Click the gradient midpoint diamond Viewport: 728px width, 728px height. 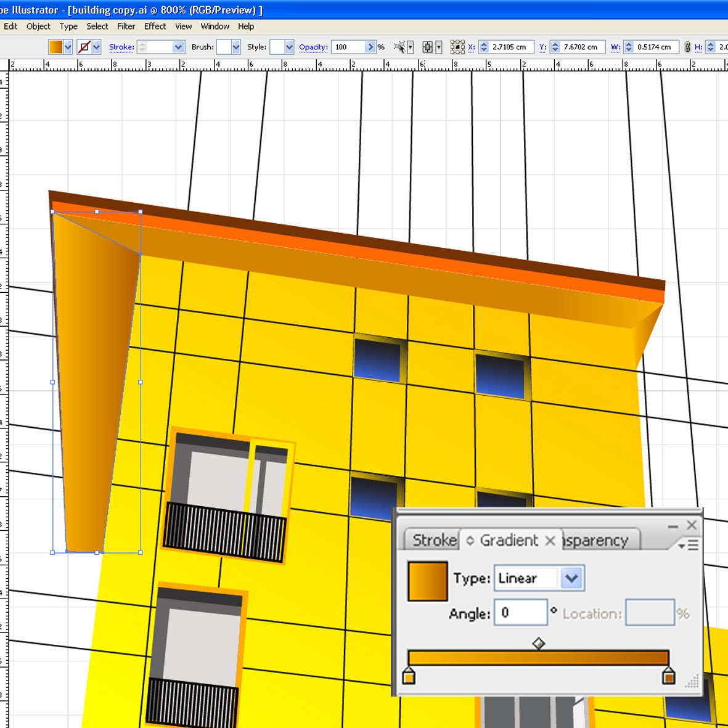[538, 644]
